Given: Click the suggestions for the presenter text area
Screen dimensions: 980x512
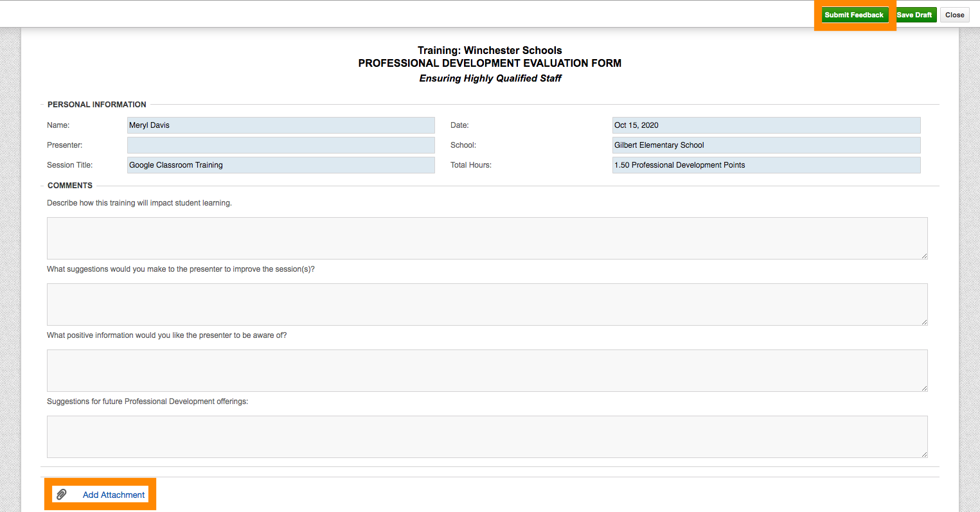Looking at the screenshot, I should pos(486,304).
